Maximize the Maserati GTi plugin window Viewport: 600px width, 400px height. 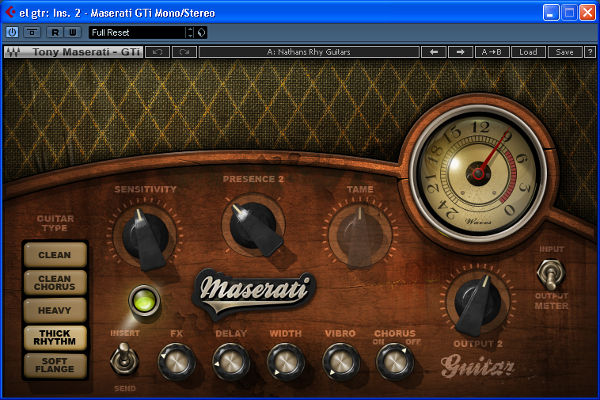[x=569, y=13]
